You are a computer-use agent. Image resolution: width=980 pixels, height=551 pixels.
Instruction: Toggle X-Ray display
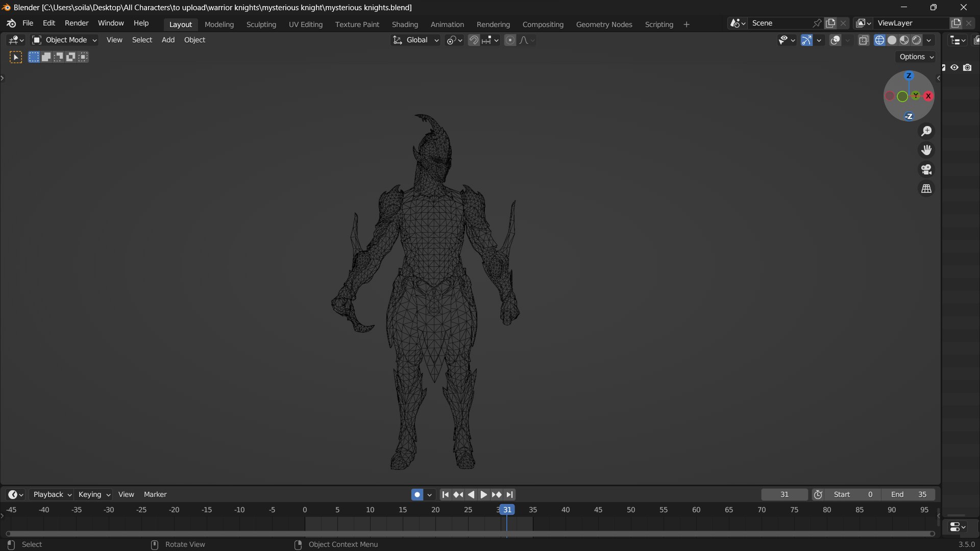(864, 40)
